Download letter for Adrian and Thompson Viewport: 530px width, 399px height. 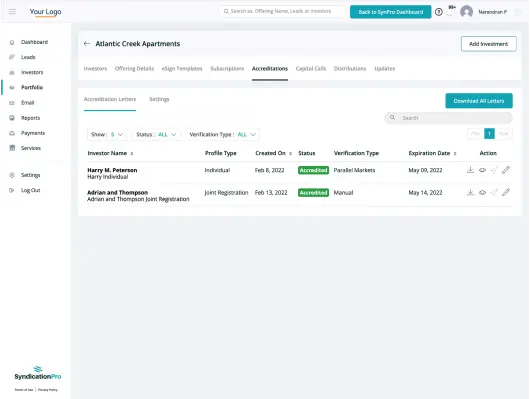pyautogui.click(x=470, y=192)
